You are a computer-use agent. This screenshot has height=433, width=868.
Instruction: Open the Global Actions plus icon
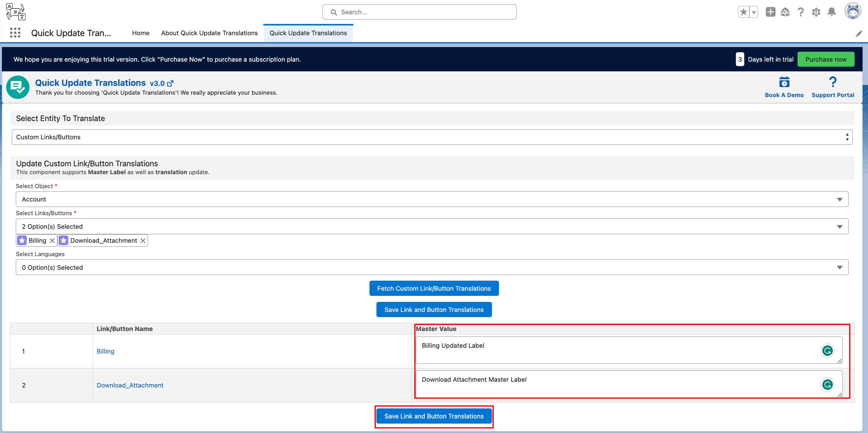tap(770, 12)
